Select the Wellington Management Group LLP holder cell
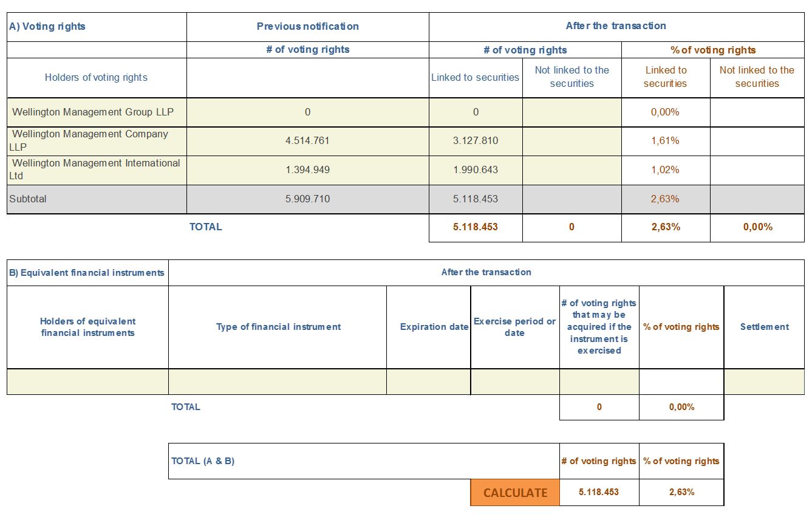The image size is (812, 517). point(97,112)
